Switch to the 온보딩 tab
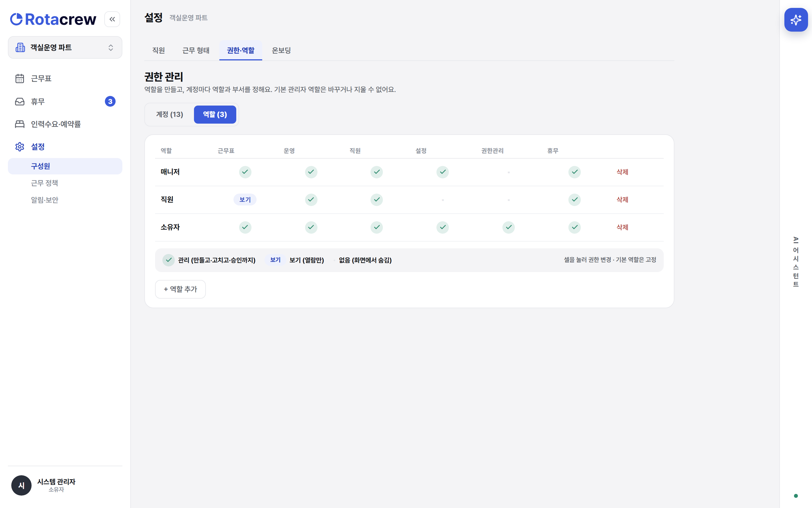Screen dimensions: 812x508 281,51
